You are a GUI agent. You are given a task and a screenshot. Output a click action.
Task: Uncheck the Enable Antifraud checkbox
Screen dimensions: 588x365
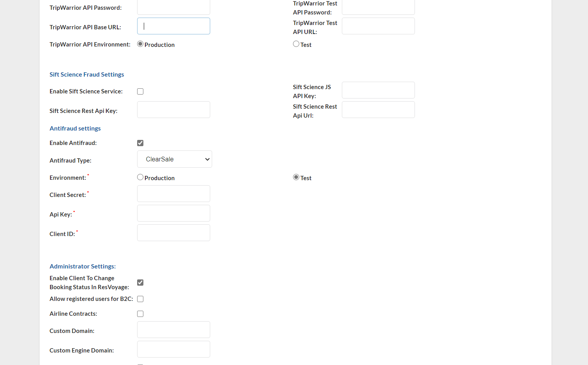coord(140,143)
